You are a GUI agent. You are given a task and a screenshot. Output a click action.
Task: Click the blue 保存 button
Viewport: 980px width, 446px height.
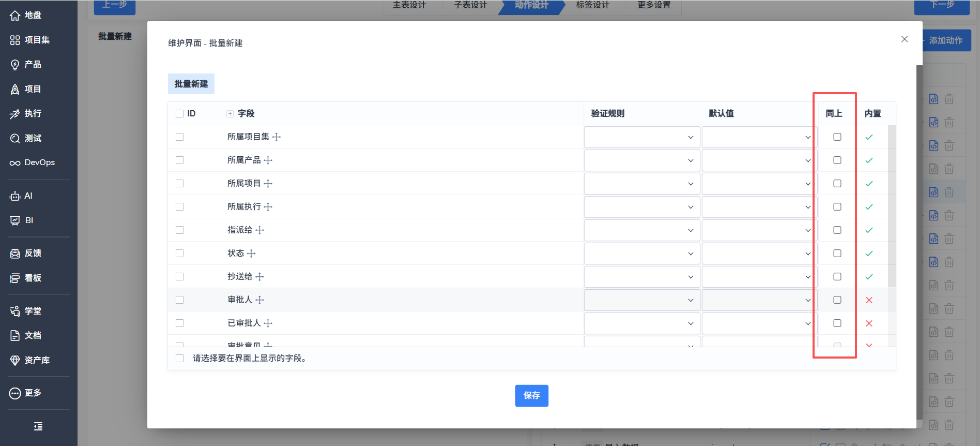(532, 396)
